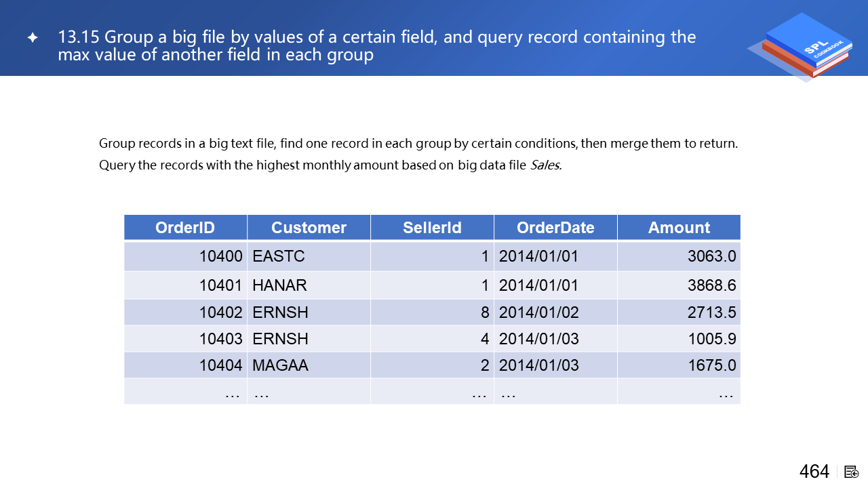Viewport: 868px width, 488px height.
Task: Click the SellerId column header
Action: click(432, 228)
